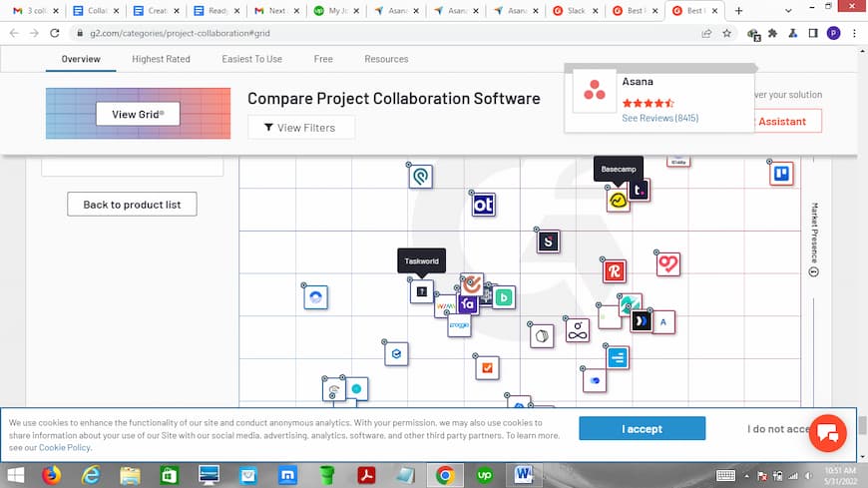Click the Asana star rating
Image resolution: width=868 pixels, height=488 pixels.
pyautogui.click(x=648, y=103)
